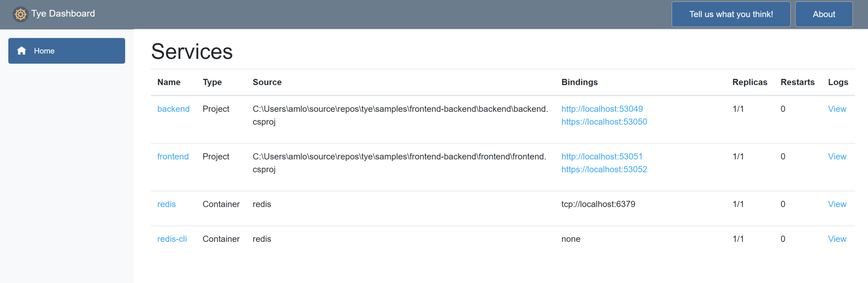Open the About button in header
This screenshot has width=868, height=283.
click(823, 14)
